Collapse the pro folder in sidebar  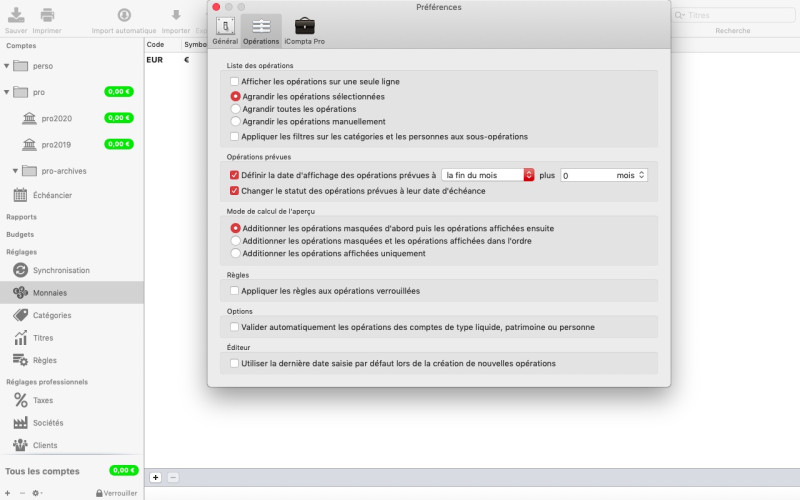(7, 92)
